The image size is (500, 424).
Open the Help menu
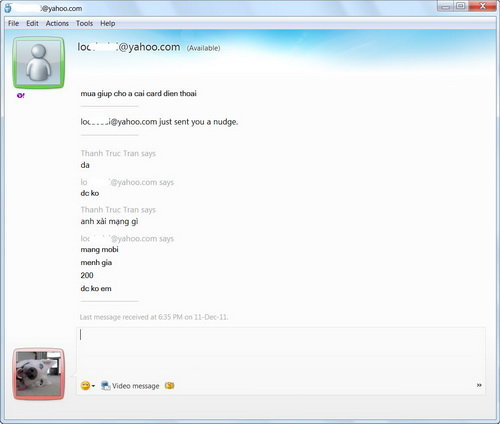(x=108, y=23)
